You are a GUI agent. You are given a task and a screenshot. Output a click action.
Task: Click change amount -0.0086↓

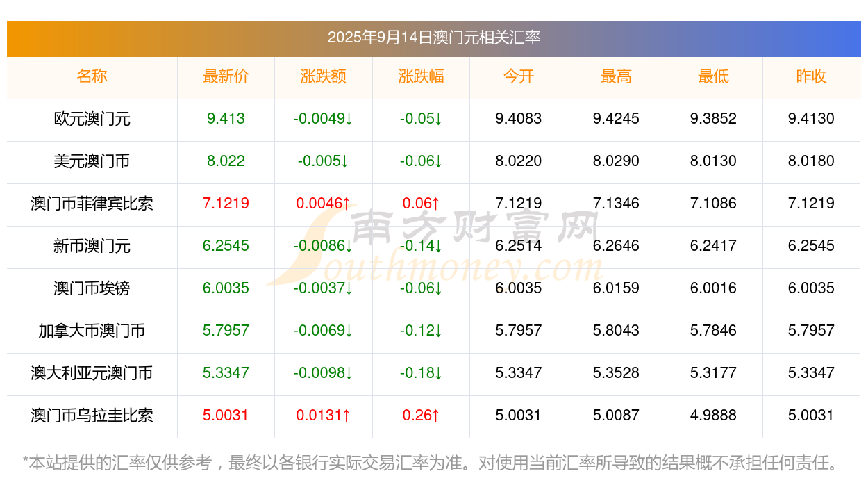point(323,246)
